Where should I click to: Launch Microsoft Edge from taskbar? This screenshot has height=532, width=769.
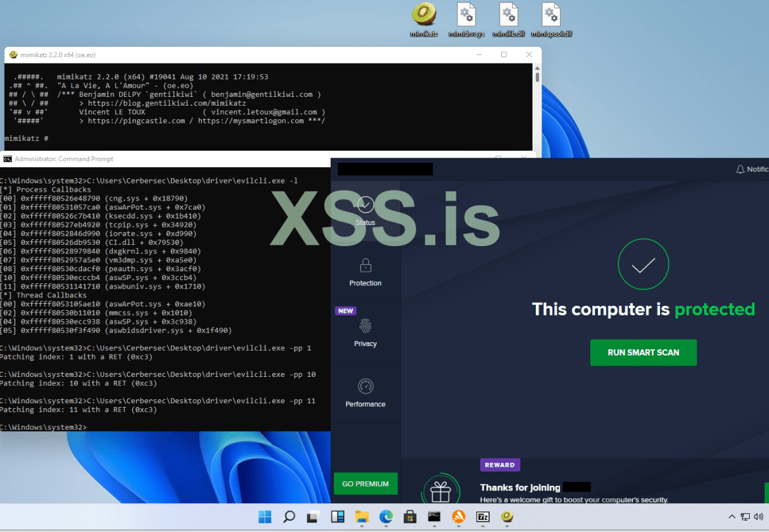[386, 517]
